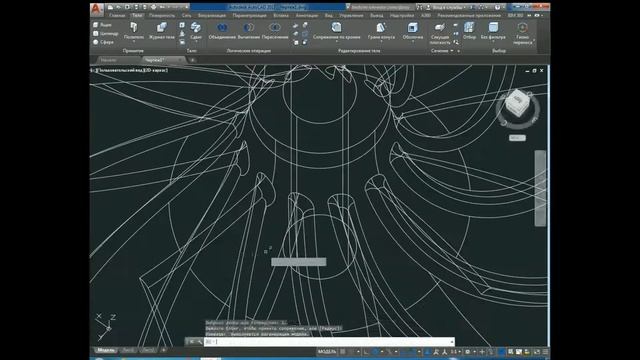
Task: Open the AutoCAD application menu logo
Action: coord(96,9)
